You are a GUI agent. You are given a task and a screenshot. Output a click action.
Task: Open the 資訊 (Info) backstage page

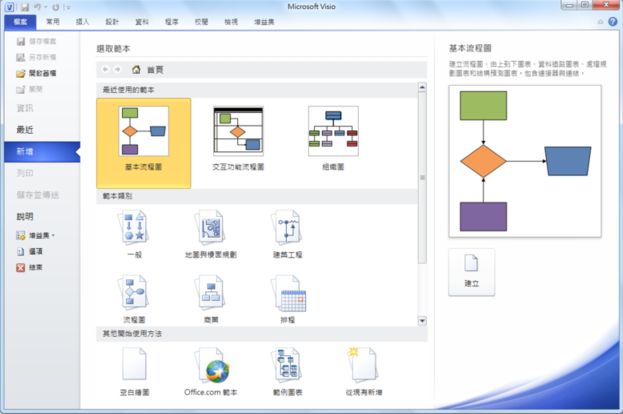pyautogui.click(x=25, y=108)
